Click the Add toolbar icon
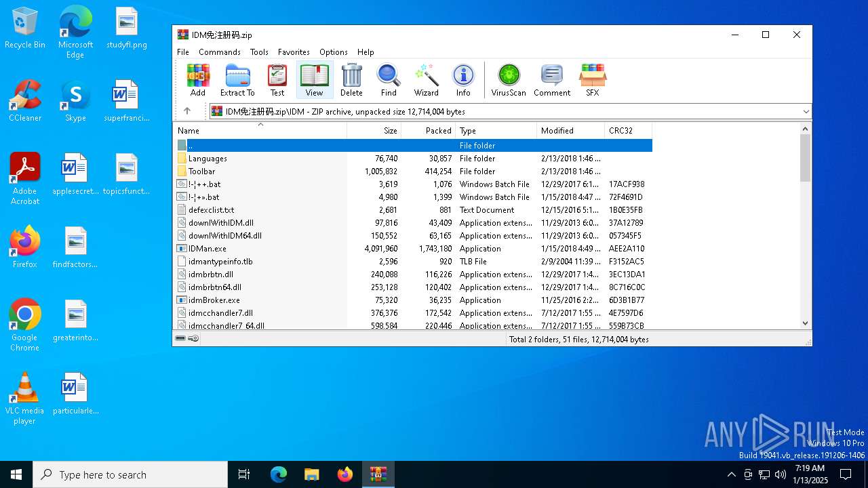 click(x=198, y=80)
